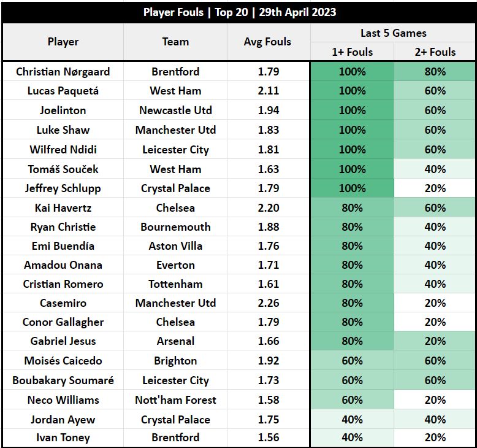The height and width of the screenshot is (448, 477).
Task: Click the table title banner
Action: pos(239,12)
